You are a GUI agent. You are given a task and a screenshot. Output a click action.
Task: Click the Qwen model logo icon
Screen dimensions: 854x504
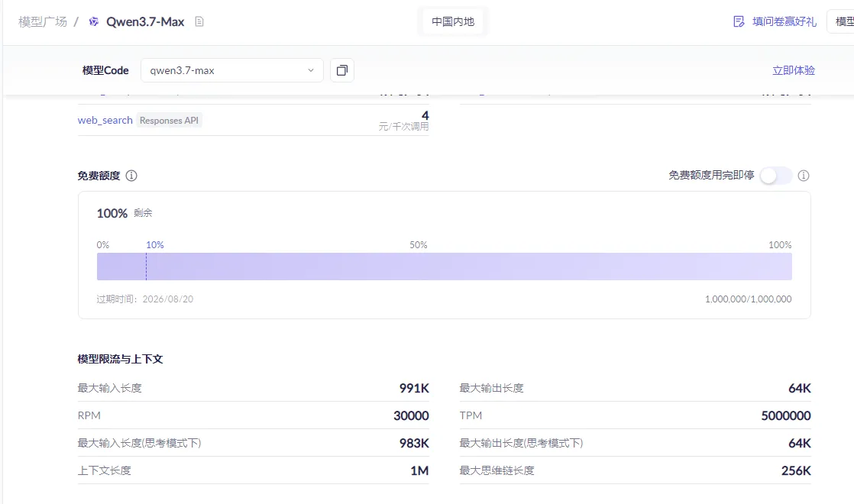pyautogui.click(x=94, y=22)
